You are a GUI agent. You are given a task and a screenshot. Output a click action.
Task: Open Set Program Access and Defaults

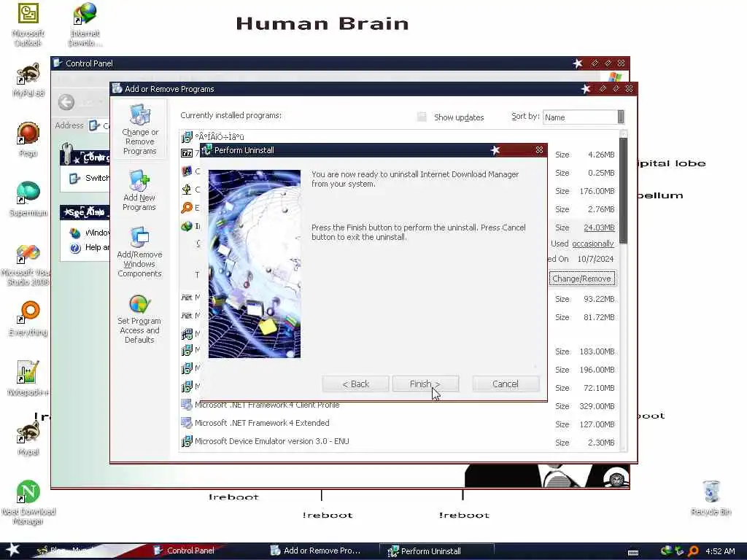pos(139,319)
